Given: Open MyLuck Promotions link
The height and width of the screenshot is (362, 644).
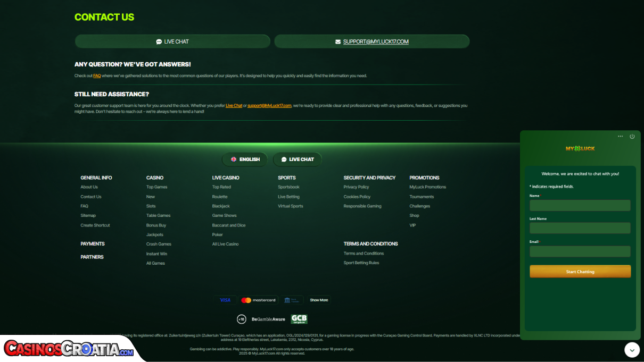Looking at the screenshot, I should pyautogui.click(x=428, y=187).
